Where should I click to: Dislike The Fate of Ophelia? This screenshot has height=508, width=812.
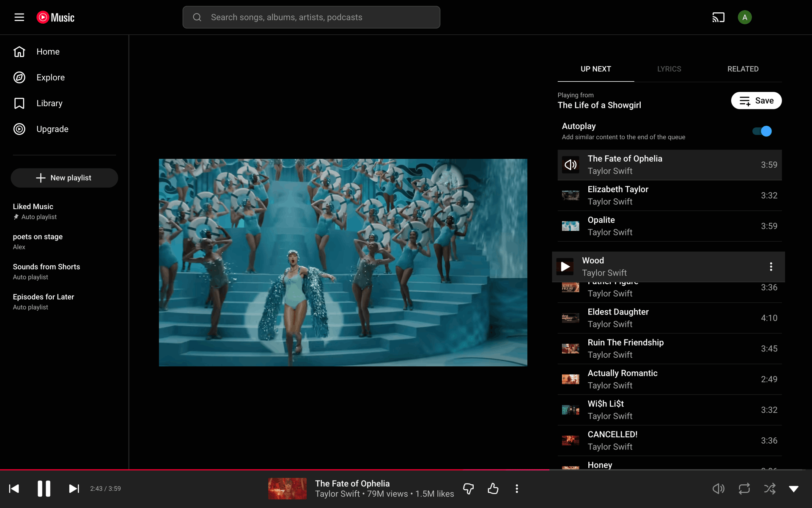[469, 489]
